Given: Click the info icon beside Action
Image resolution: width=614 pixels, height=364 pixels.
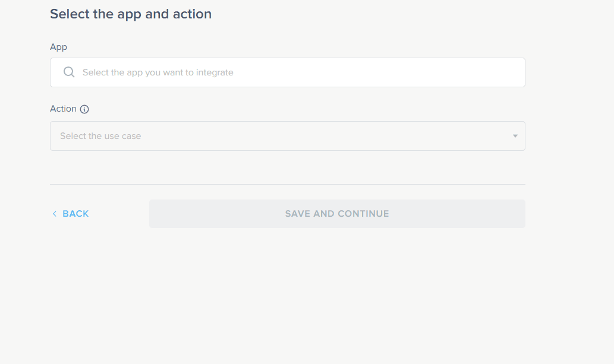Looking at the screenshot, I should pos(84,109).
